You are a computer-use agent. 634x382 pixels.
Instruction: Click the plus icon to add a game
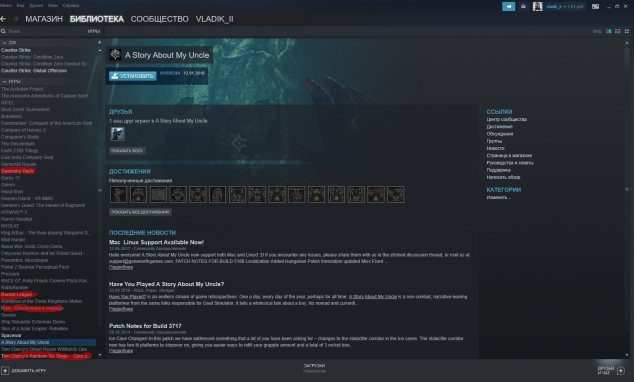click(5, 370)
